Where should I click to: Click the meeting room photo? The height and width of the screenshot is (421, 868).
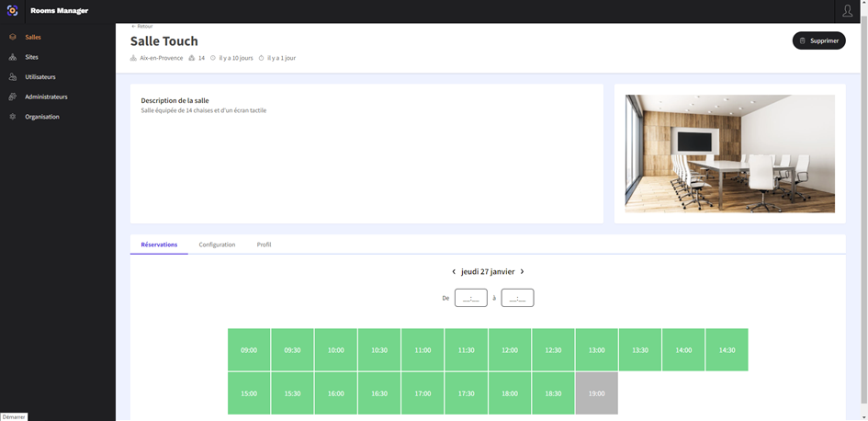(729, 154)
